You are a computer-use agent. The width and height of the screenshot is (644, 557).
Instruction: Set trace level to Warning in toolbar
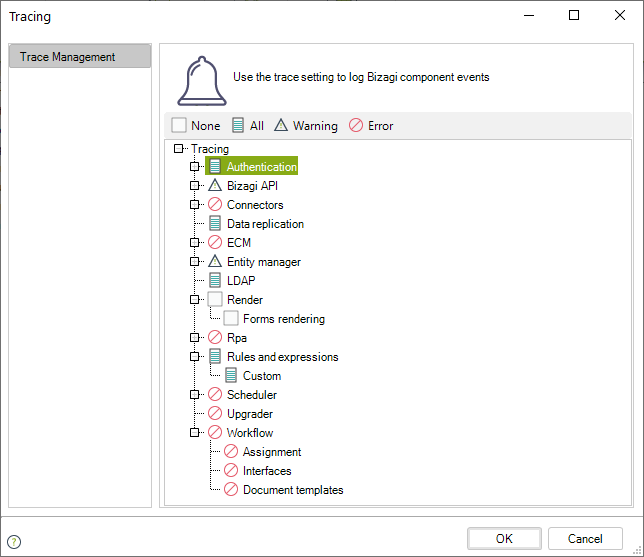click(306, 125)
